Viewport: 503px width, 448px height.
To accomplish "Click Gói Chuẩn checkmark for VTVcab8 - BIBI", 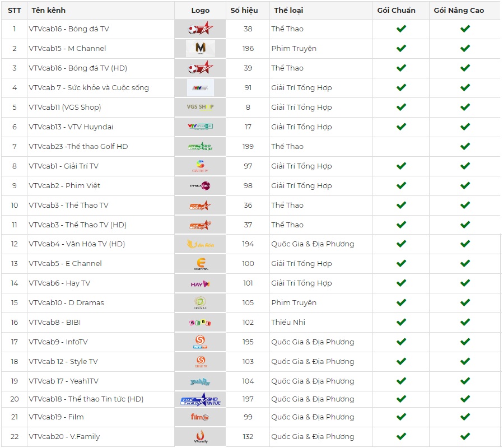I will (401, 322).
